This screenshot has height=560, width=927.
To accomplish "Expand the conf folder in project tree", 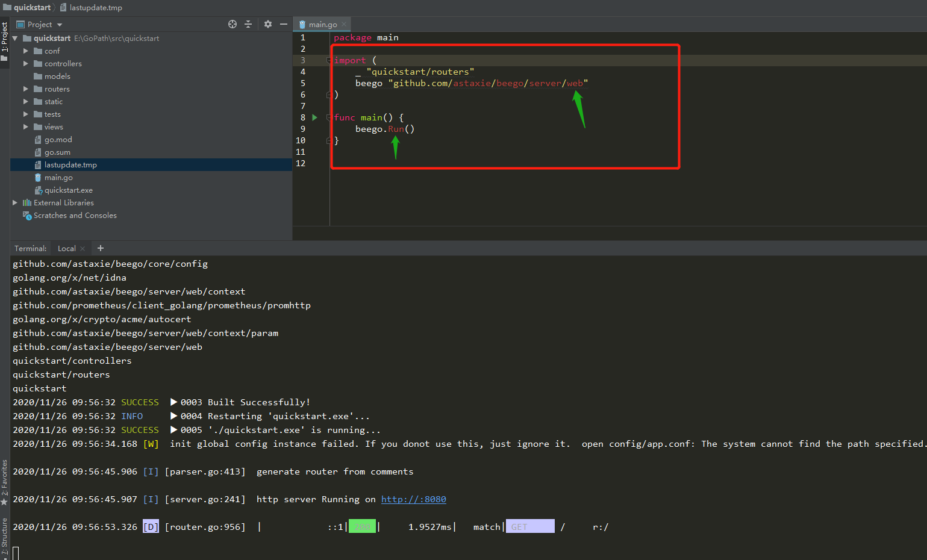I will pyautogui.click(x=26, y=51).
